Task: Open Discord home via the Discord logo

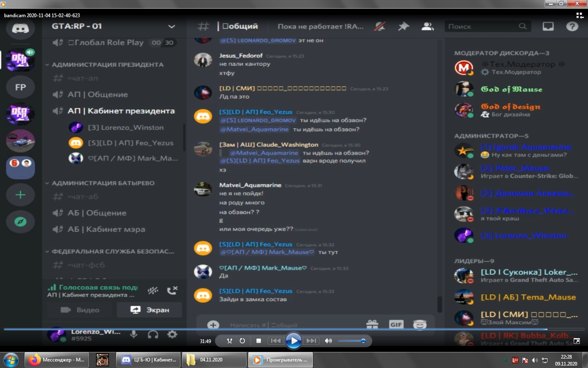Action: coord(20,29)
